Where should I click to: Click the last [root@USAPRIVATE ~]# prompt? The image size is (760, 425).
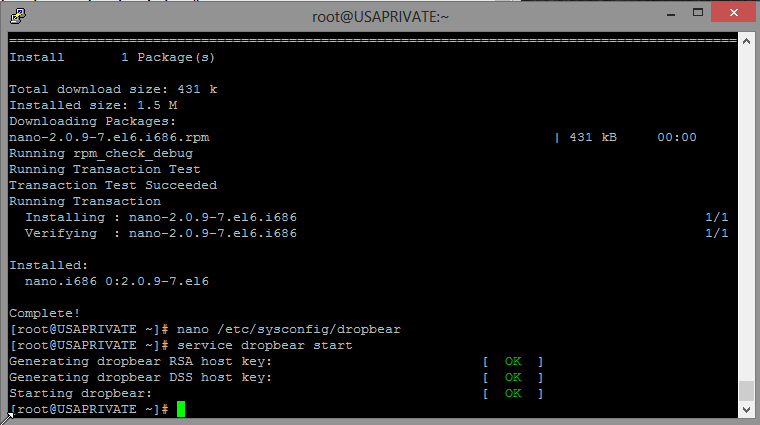pyautogui.click(x=89, y=409)
